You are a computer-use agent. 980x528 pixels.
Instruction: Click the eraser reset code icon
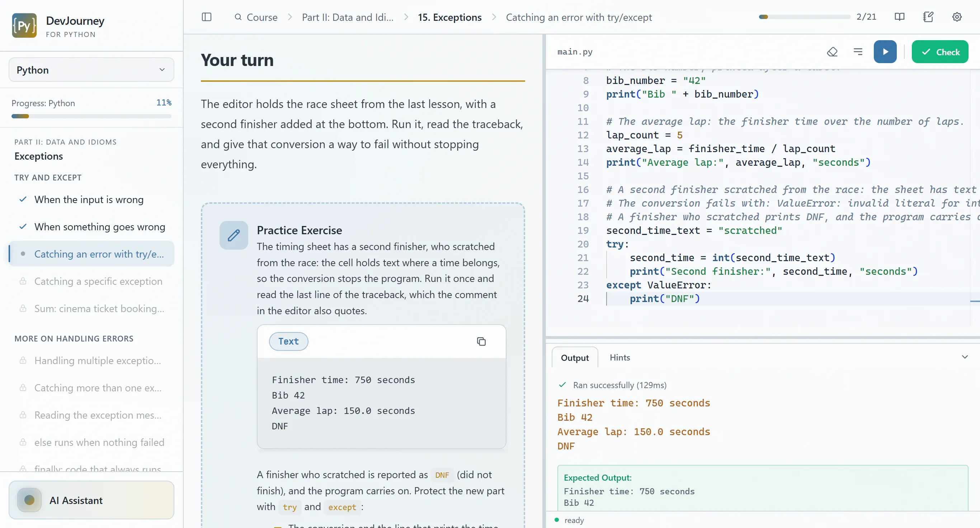832,52
